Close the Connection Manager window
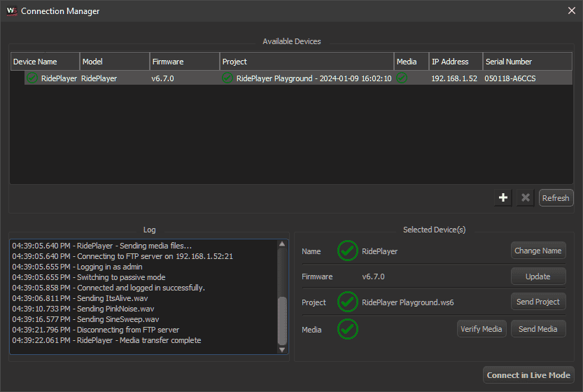Image resolution: width=583 pixels, height=392 pixels. [571, 10]
